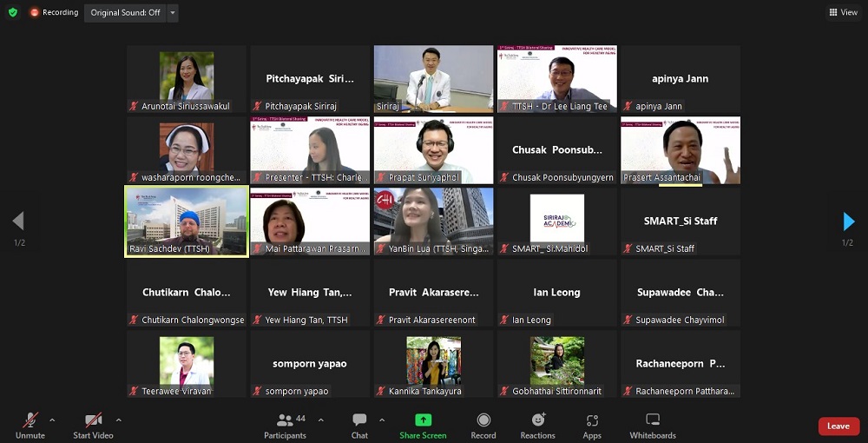The width and height of the screenshot is (868, 443).
Task: Open the Chat panel
Action: click(x=359, y=425)
